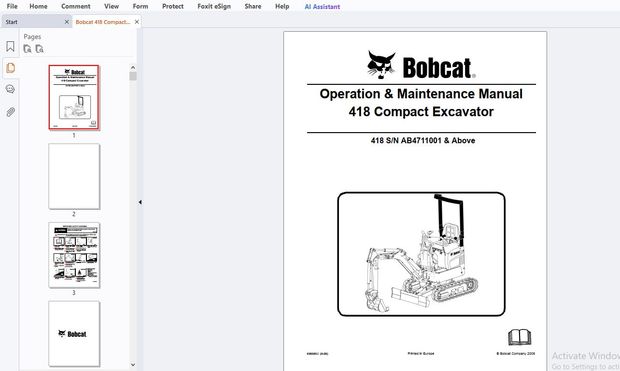The height and width of the screenshot is (371, 620).
Task: Switch to the Foxit eSign tab
Action: click(214, 6)
